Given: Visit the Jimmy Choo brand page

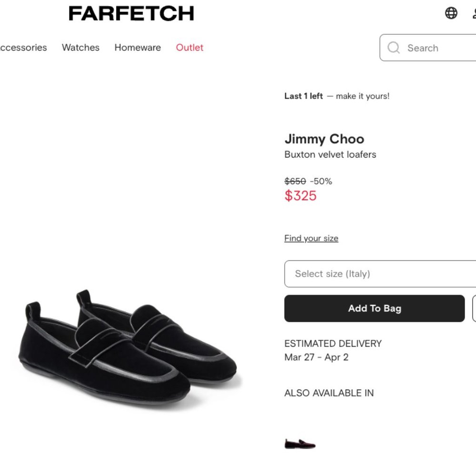Looking at the screenshot, I should coord(324,139).
